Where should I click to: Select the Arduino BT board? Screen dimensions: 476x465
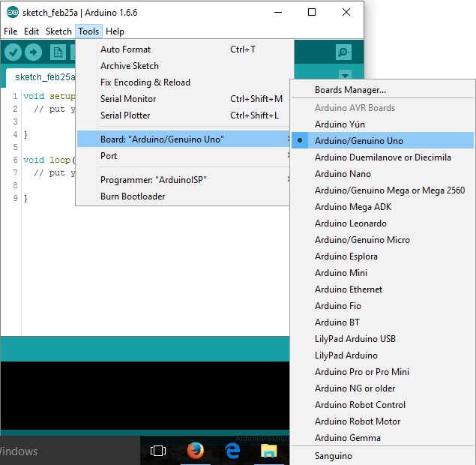(x=382, y=322)
